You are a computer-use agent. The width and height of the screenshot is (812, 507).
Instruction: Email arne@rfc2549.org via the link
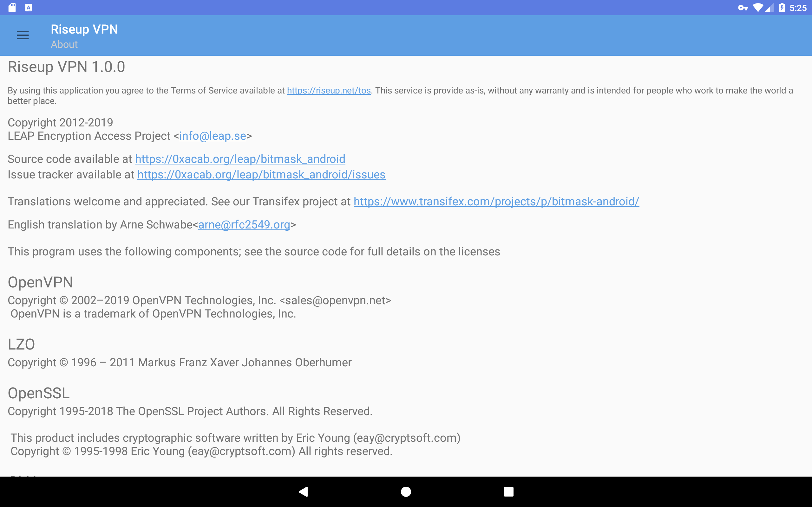[244, 225]
